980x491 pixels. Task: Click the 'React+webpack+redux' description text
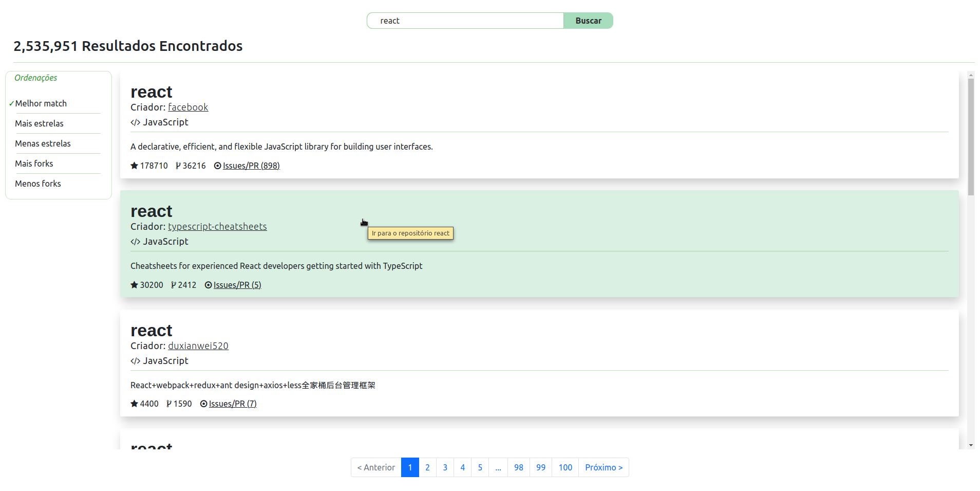[253, 385]
